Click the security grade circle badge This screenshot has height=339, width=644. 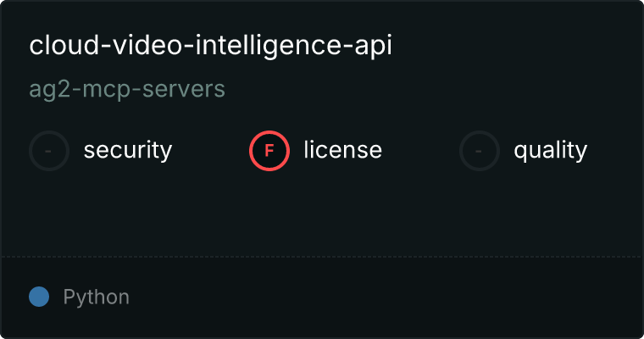coord(49,151)
